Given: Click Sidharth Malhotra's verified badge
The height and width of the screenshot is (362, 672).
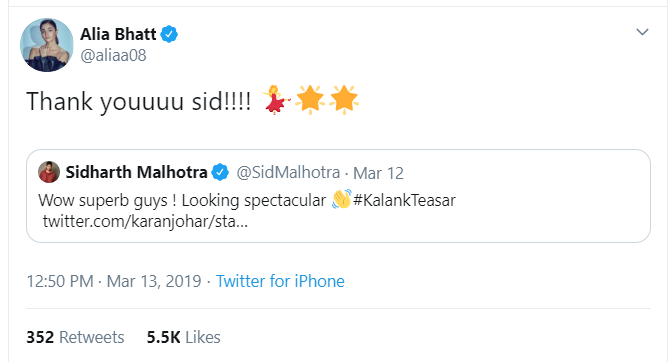Looking at the screenshot, I should tap(220, 172).
